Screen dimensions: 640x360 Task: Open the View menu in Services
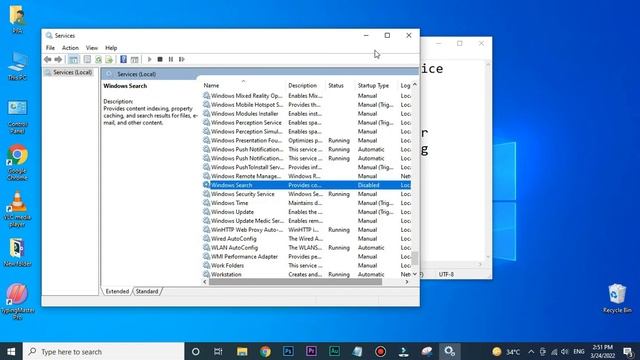[x=92, y=48]
